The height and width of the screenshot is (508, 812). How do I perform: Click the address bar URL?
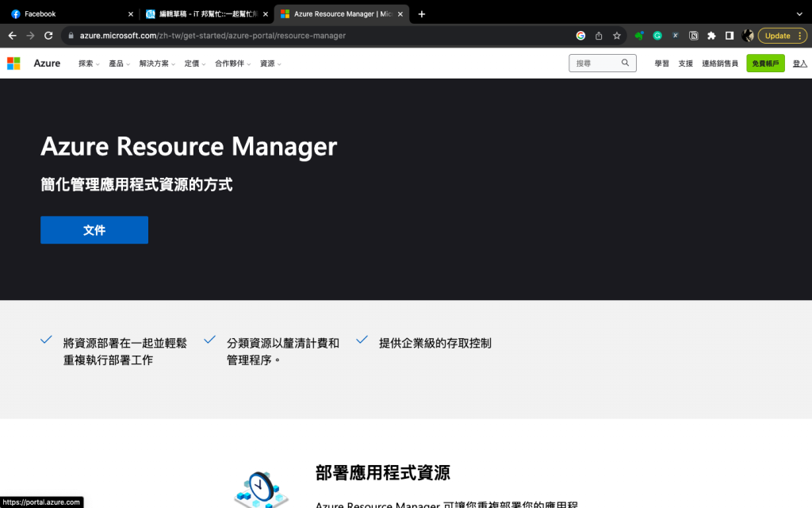click(213, 36)
